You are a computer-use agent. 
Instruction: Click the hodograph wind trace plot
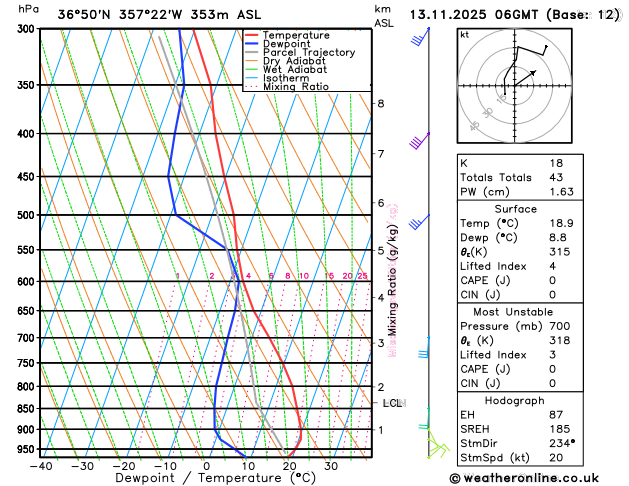pyautogui.click(x=526, y=70)
